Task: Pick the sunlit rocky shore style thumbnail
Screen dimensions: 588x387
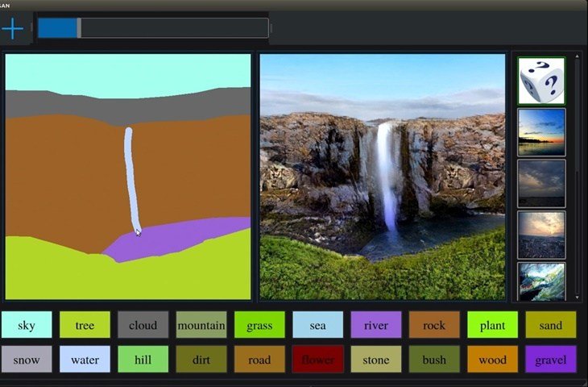Action: coord(541,235)
